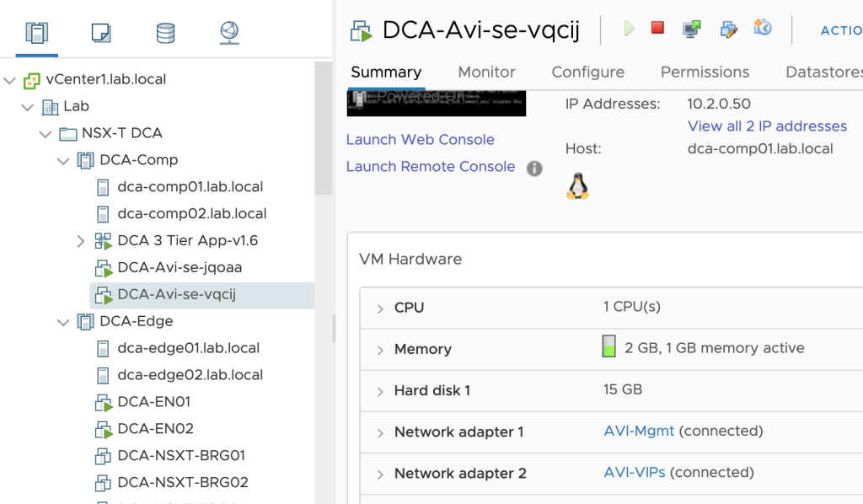Screen dimensions: 863x504
Task: Click the Launch Remote Console link
Action: click(431, 167)
